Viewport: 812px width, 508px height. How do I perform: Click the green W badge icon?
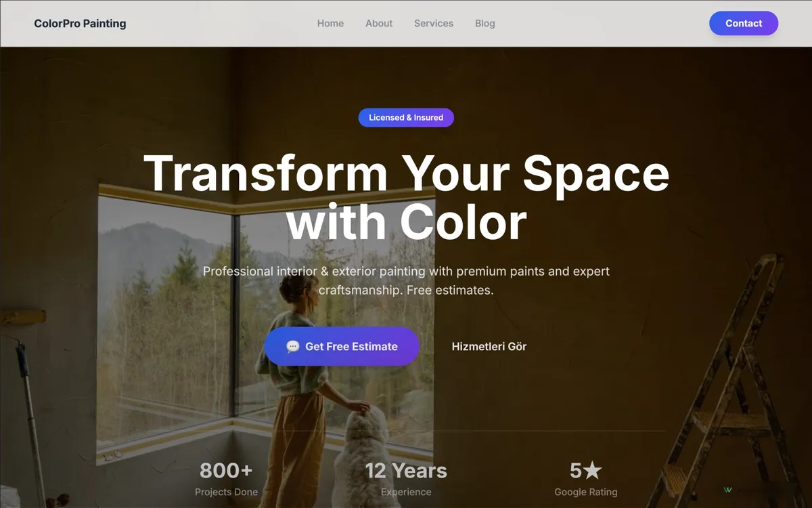tap(728, 490)
